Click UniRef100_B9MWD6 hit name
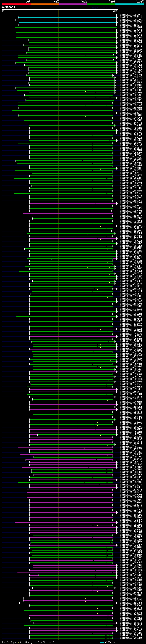Viewport: 146px width, 644px height. 131,168
